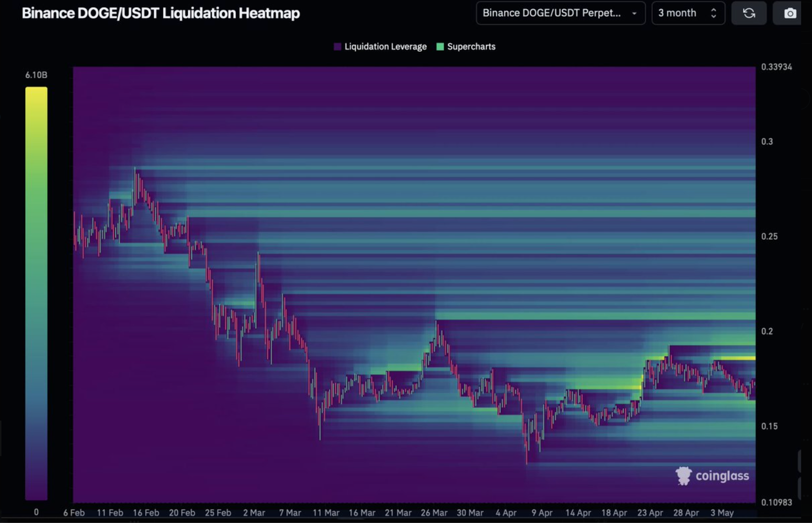Toggle the Supercharts legend series
Screen dimensions: 812x523
coord(466,47)
